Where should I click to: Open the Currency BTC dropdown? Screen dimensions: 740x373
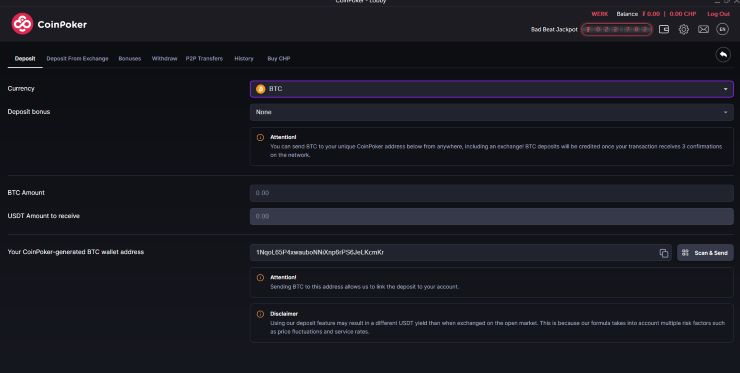click(x=491, y=89)
